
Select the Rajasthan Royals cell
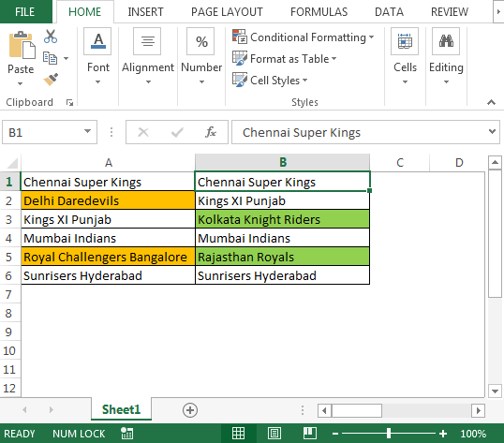(x=282, y=257)
